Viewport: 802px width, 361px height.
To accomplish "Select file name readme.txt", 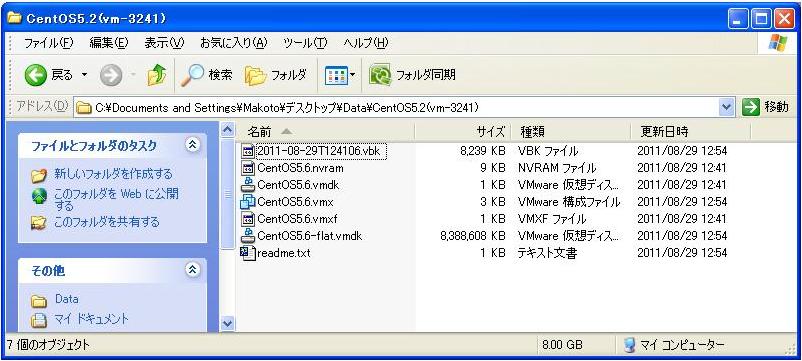I will [284, 253].
